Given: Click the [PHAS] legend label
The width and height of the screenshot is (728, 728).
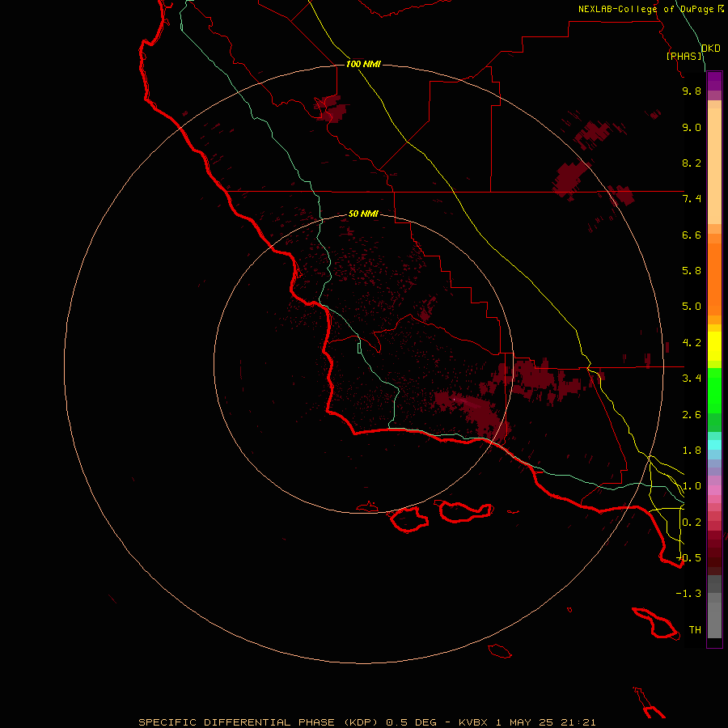Looking at the screenshot, I should [x=684, y=56].
